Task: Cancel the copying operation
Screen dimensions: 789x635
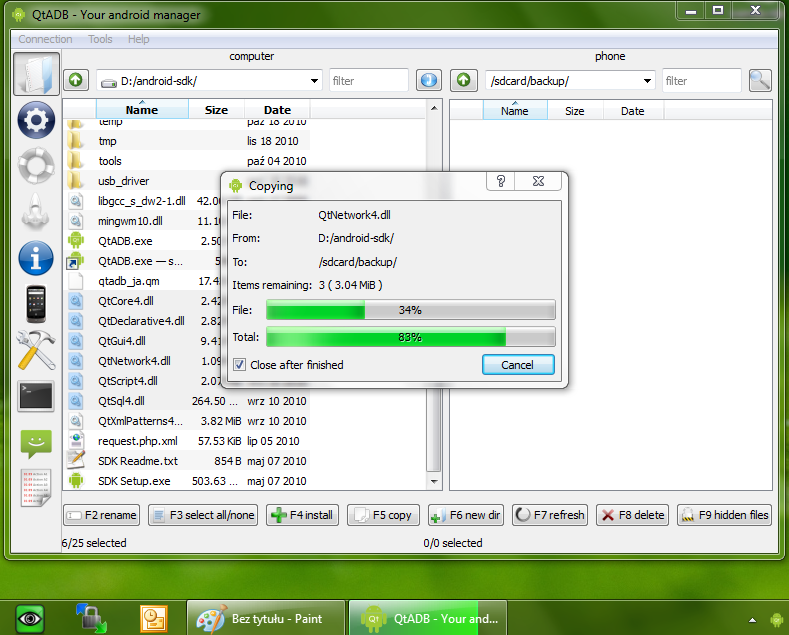Action: 518,364
